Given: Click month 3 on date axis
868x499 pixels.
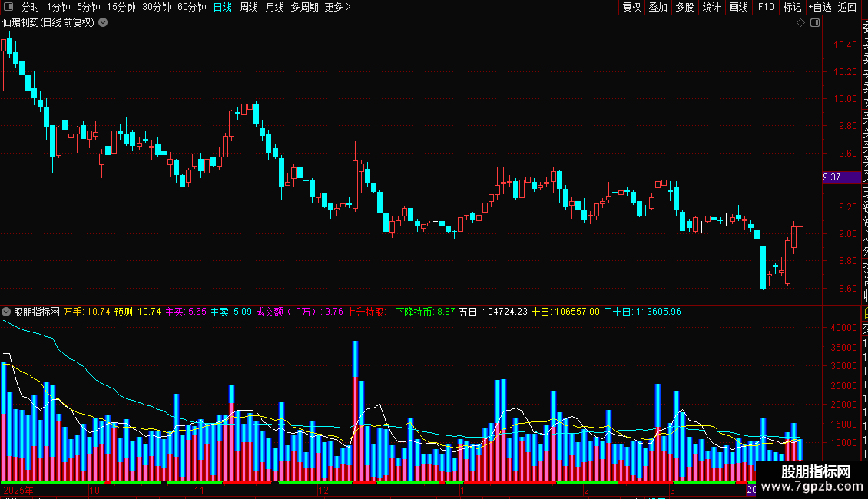Looking at the screenshot, I should tap(673, 490).
